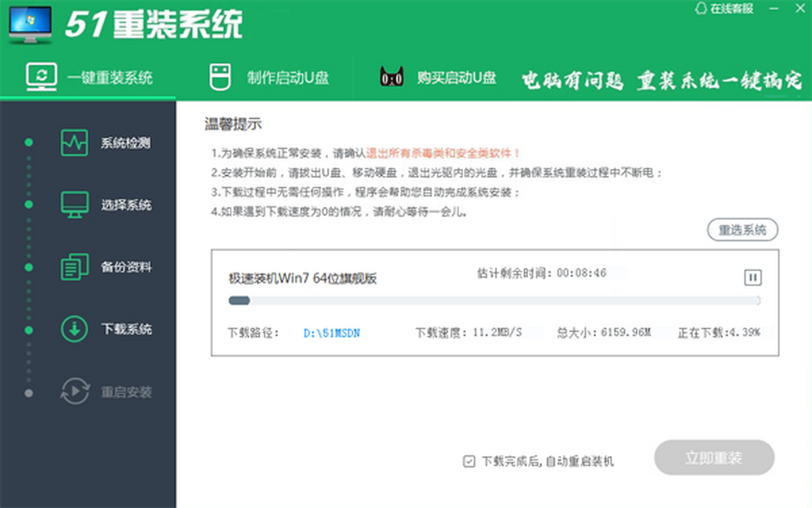This screenshot has height=508, width=812.
Task: Click the download progress bar
Action: tap(494, 301)
